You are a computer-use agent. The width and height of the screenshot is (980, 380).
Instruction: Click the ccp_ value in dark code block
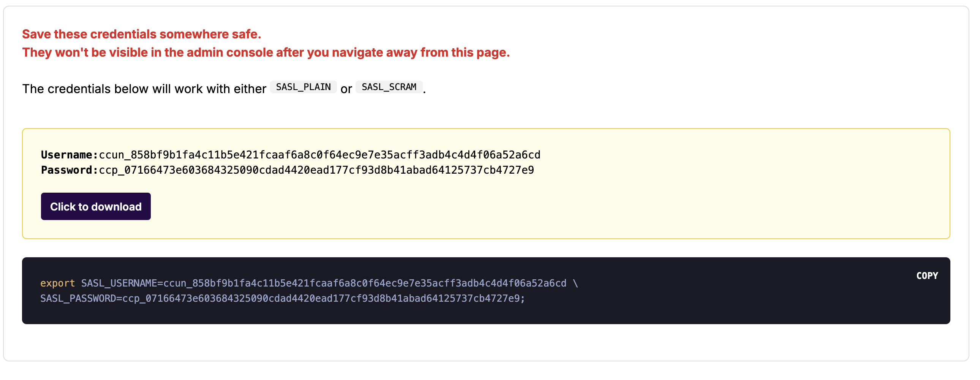coord(321,299)
